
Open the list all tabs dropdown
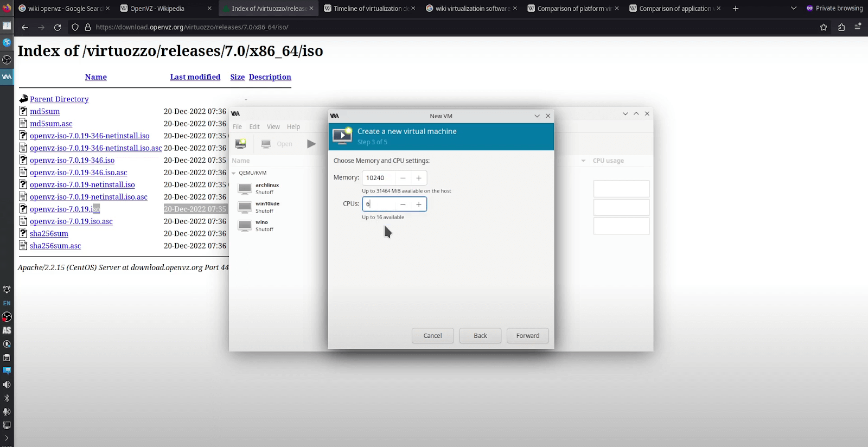pyautogui.click(x=794, y=9)
